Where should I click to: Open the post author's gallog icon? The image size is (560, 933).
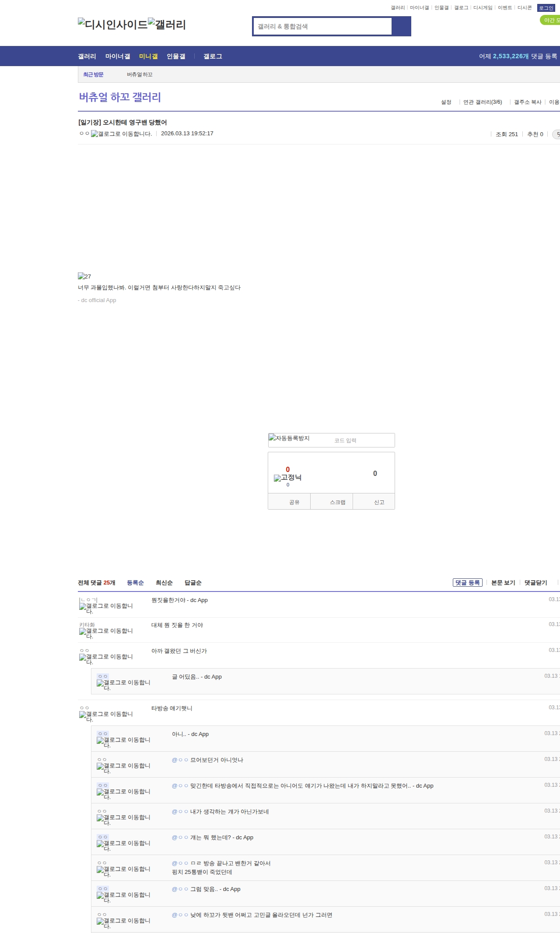tap(121, 134)
